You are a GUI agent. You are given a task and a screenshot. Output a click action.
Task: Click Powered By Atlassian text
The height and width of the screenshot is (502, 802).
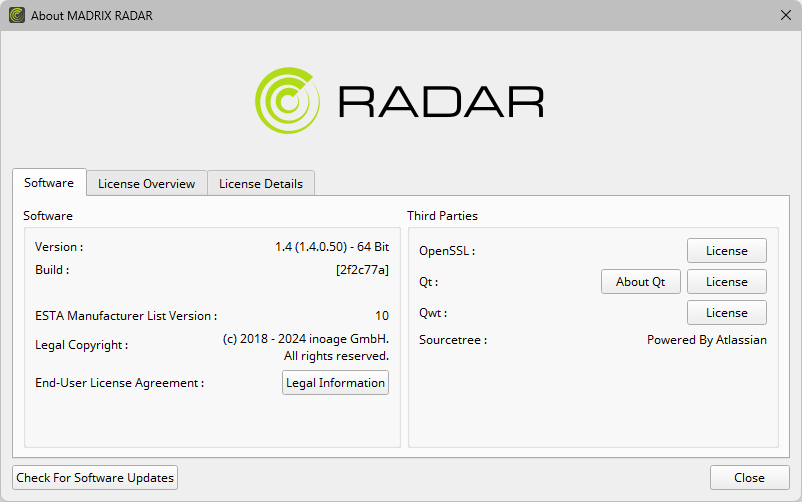point(706,340)
